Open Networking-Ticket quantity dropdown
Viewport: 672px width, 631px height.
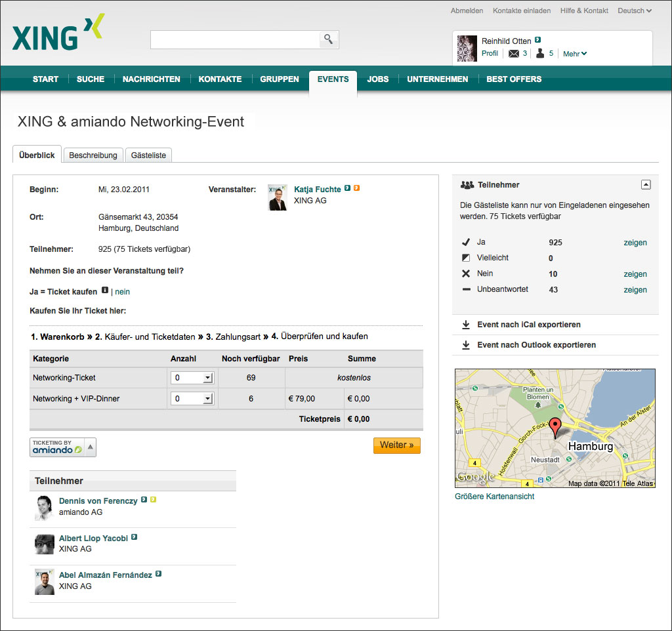click(x=192, y=378)
